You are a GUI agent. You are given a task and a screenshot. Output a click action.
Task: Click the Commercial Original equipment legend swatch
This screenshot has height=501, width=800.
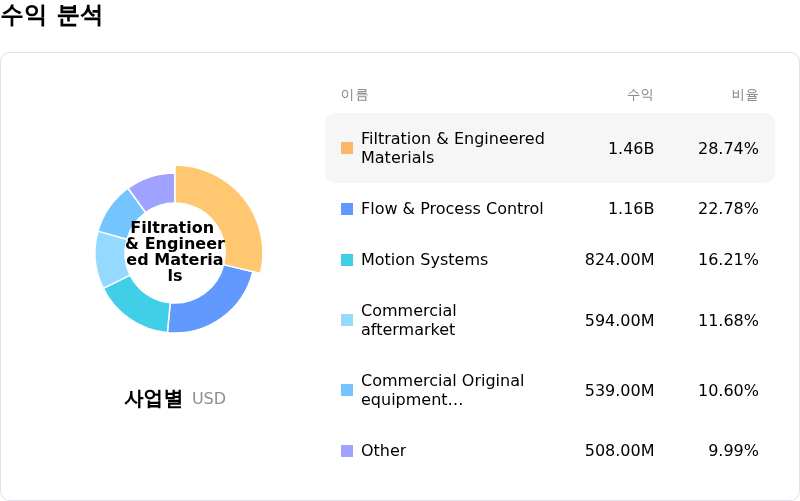point(347,390)
